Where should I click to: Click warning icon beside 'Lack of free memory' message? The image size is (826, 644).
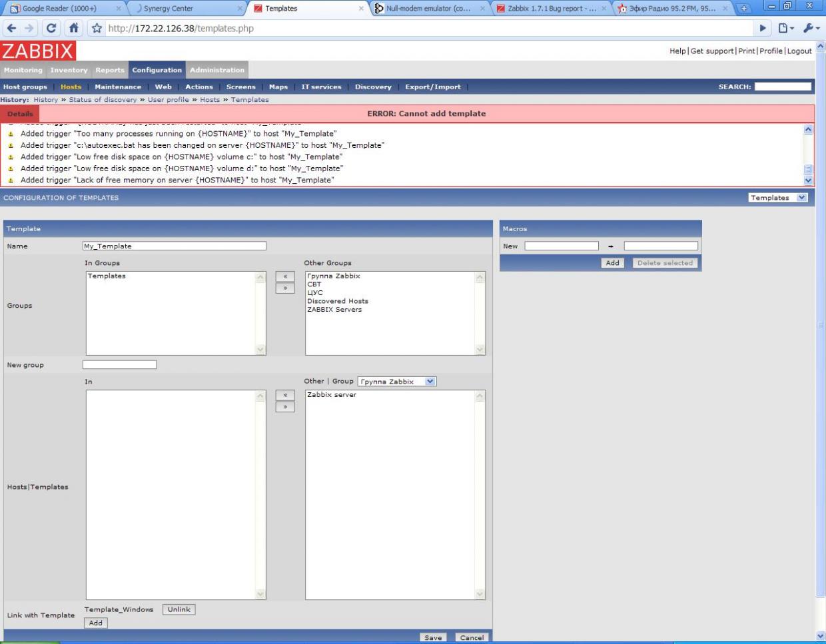11,180
